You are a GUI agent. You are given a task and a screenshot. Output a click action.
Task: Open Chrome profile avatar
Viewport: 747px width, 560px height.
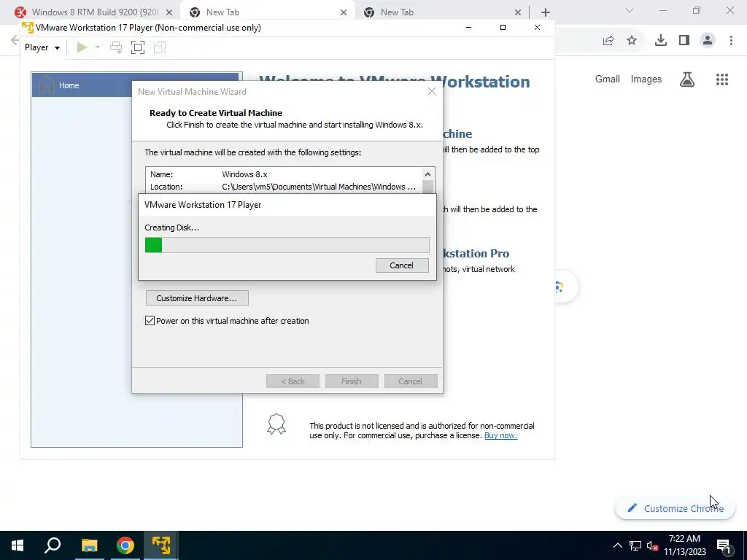pyautogui.click(x=708, y=41)
